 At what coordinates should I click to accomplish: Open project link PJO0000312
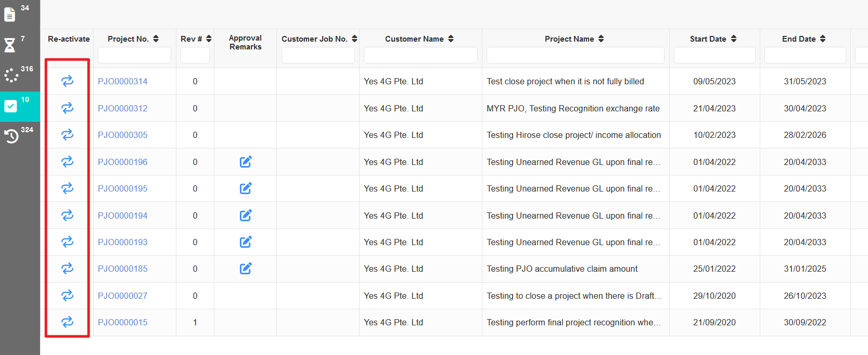click(x=123, y=108)
